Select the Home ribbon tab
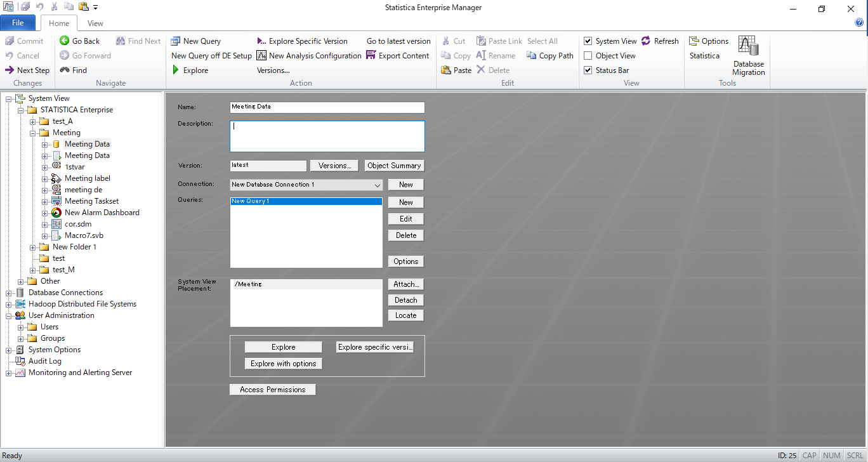Screen dimensions: 868x462 [x=59, y=23]
